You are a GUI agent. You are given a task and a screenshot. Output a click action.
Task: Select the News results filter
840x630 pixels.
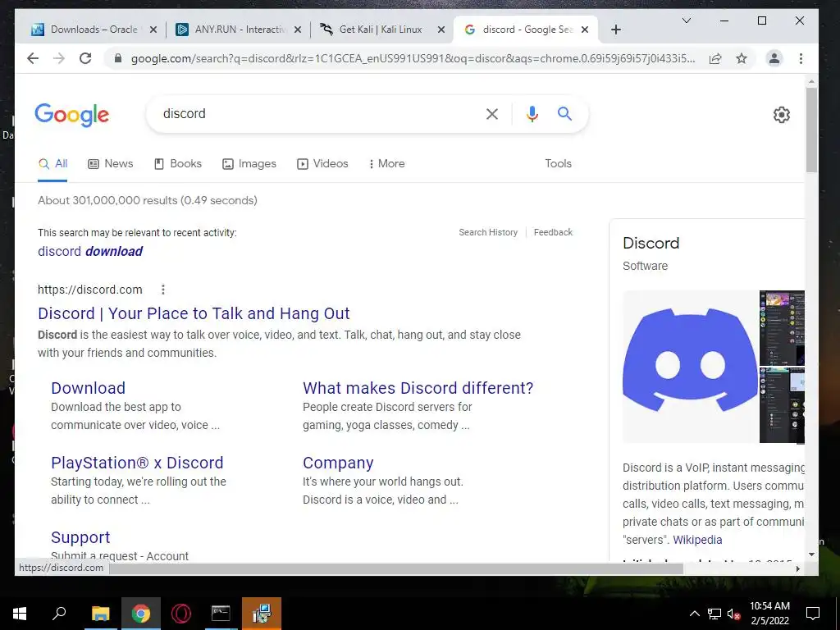click(x=111, y=163)
